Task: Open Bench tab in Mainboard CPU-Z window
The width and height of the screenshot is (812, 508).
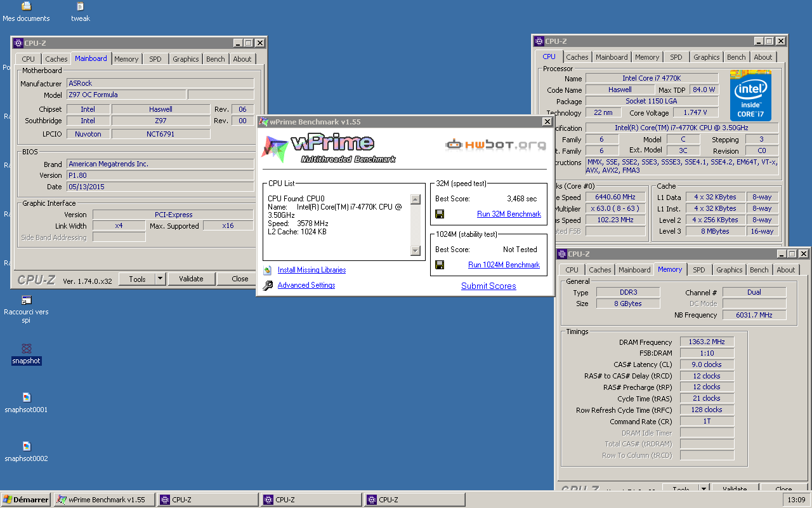Action: (x=216, y=59)
